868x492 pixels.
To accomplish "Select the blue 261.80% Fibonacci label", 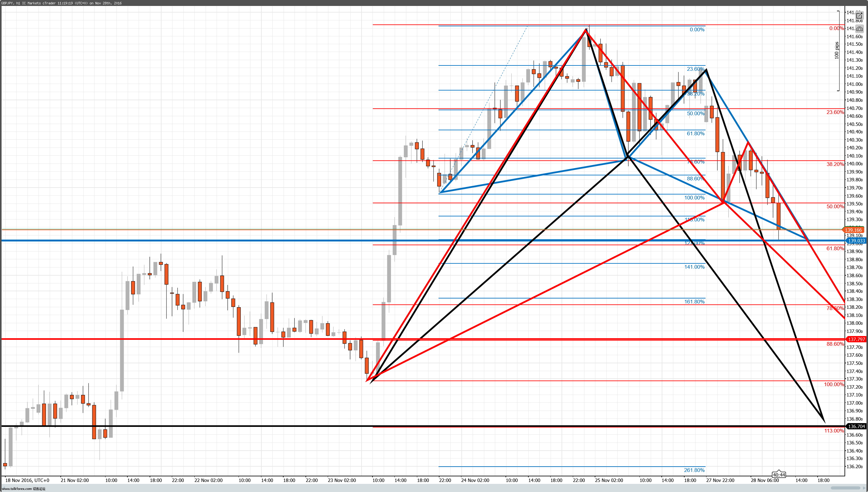I will pyautogui.click(x=694, y=470).
